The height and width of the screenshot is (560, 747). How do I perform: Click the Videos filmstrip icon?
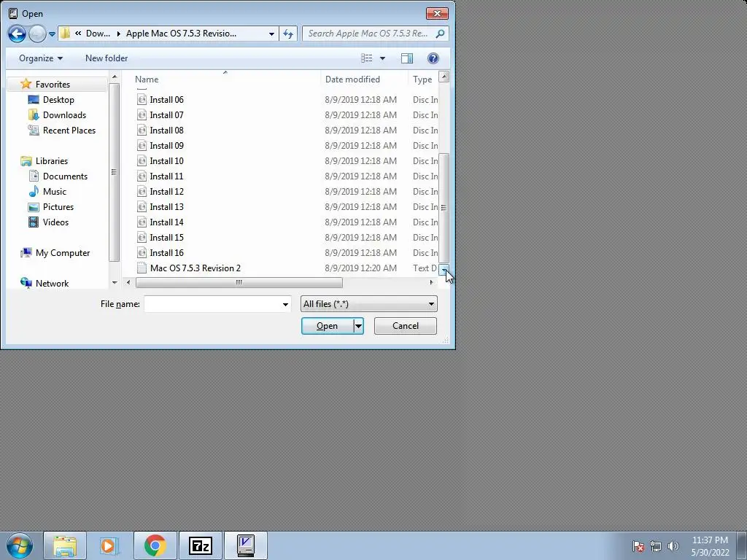click(34, 222)
